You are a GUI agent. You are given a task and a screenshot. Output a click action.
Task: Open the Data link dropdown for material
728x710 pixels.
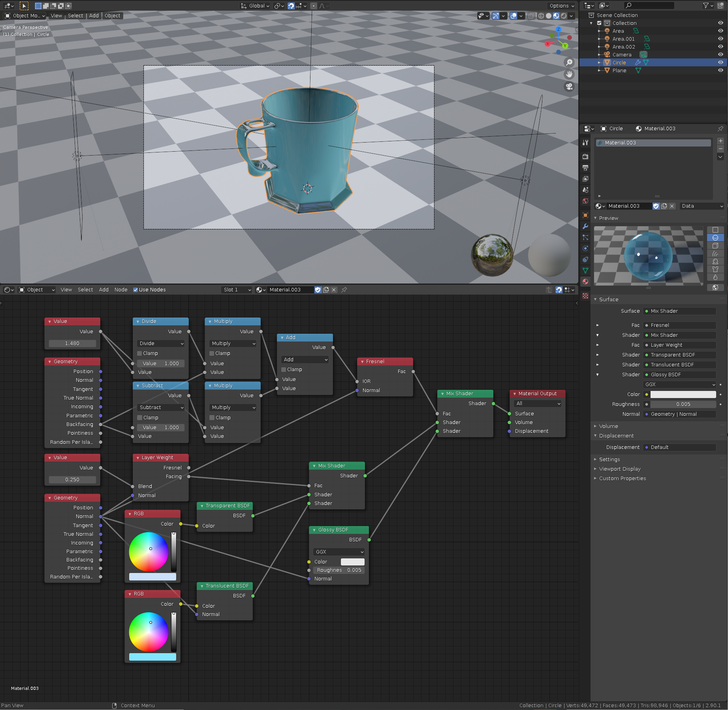tap(702, 206)
